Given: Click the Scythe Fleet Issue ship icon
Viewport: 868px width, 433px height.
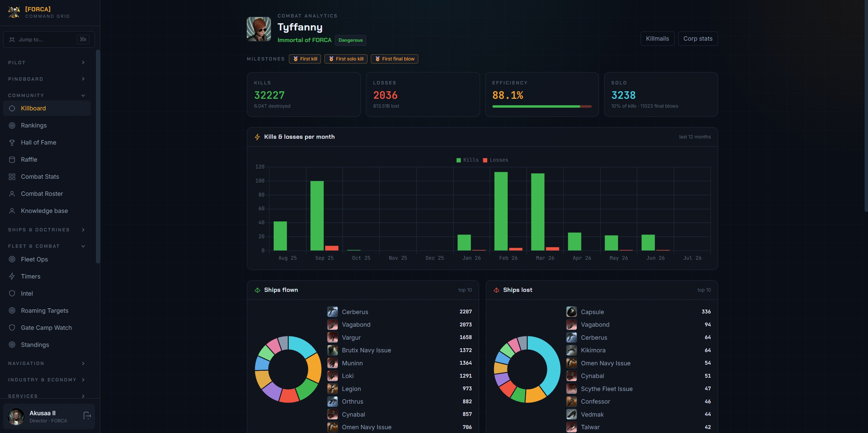Looking at the screenshot, I should tap(572, 389).
